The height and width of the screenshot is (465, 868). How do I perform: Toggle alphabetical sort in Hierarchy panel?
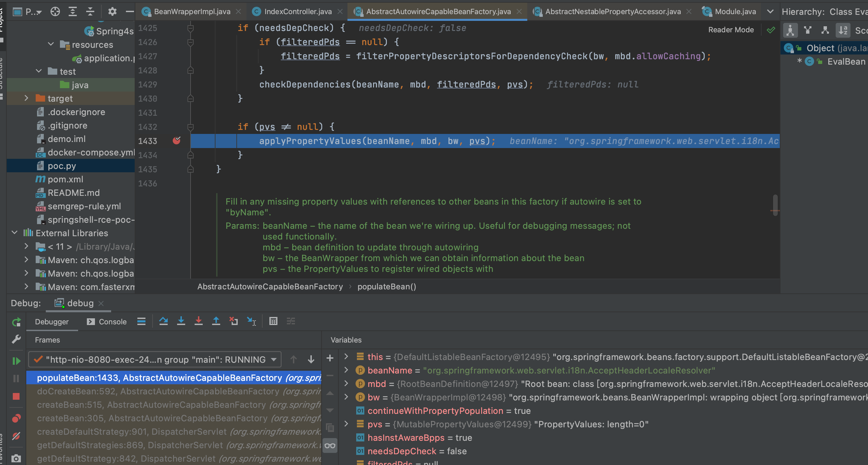point(843,30)
